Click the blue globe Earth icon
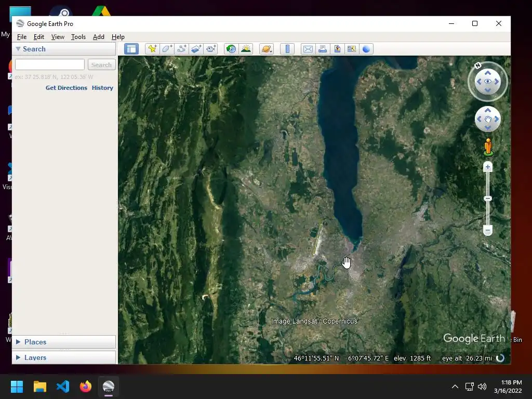Screen dimensions: 532x399 [x=366, y=49]
